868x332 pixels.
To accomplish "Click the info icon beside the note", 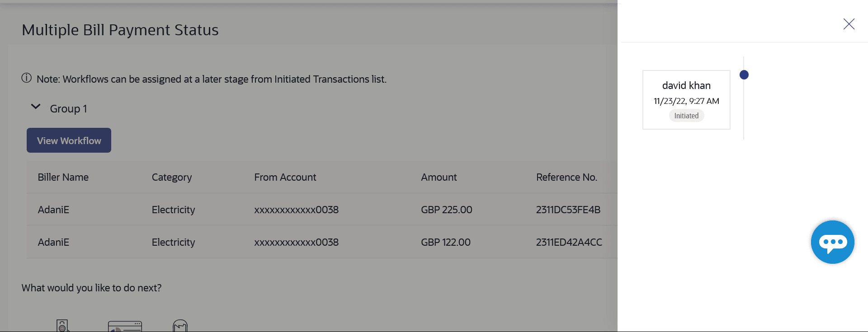I will tap(27, 78).
